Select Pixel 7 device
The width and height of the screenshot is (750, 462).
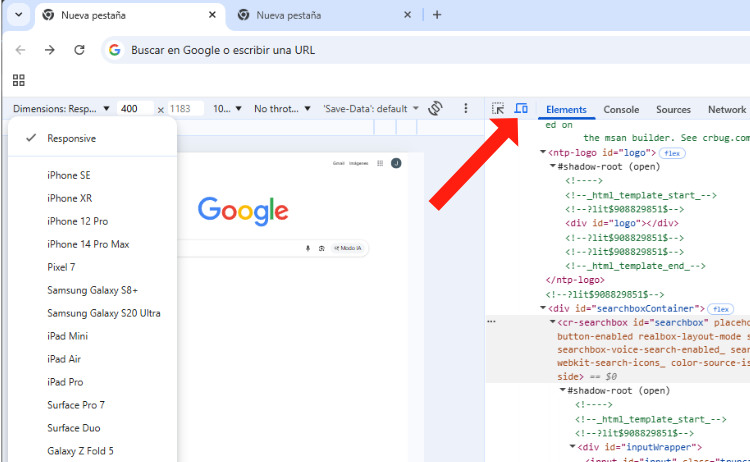click(93, 267)
